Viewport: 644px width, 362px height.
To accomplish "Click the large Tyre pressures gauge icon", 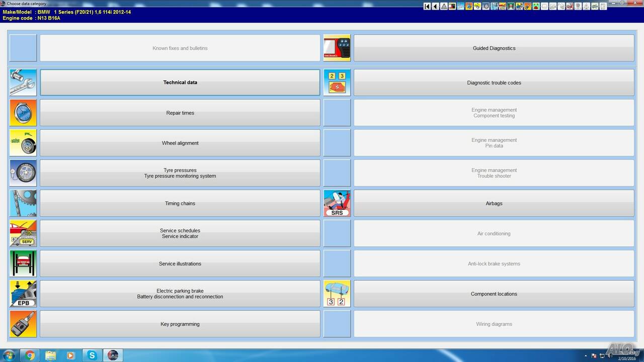I will click(x=23, y=173).
